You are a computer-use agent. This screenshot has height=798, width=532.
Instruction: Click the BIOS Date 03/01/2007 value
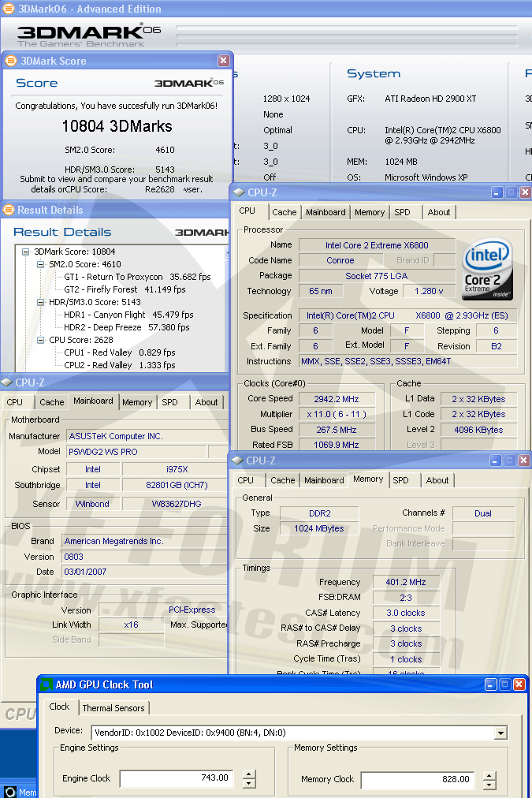point(145,572)
